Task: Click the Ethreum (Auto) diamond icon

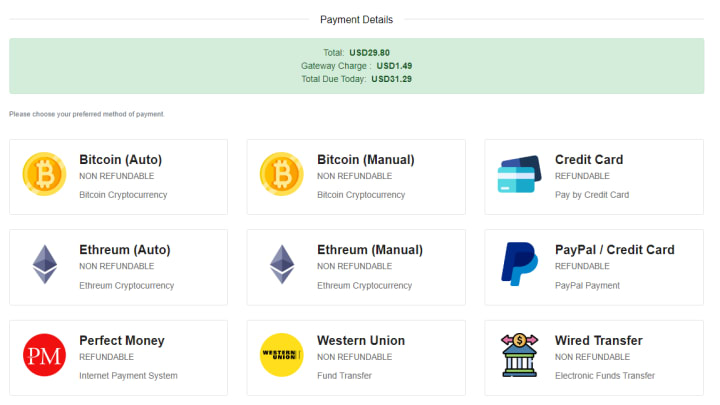Action: tap(44, 265)
